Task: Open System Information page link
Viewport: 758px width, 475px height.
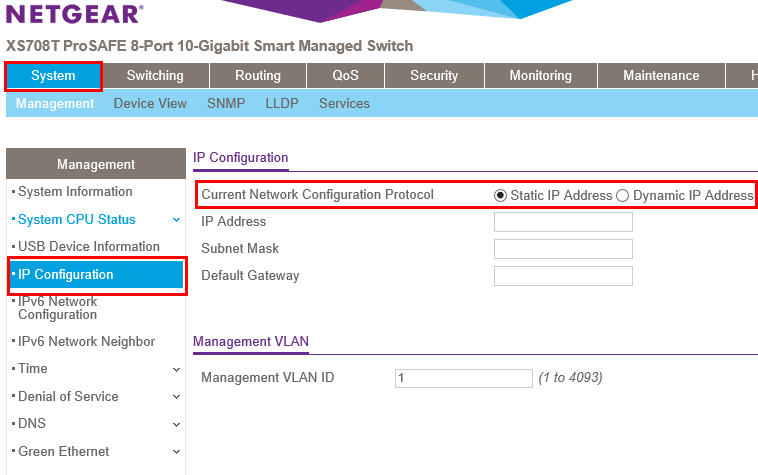Action: click(x=75, y=192)
